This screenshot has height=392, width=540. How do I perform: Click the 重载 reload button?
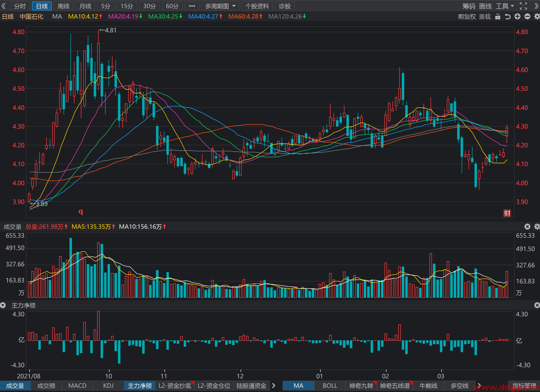click(485, 17)
